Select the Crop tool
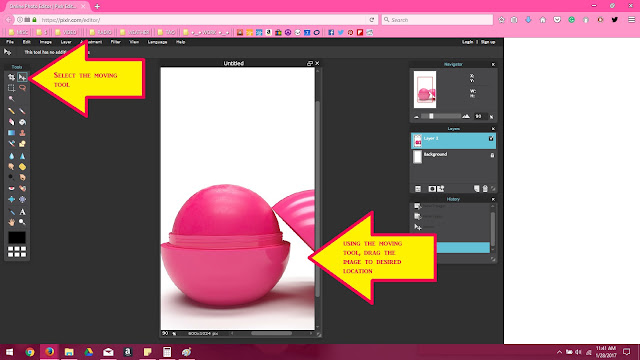Viewport: 640px width, 360px height. point(11,77)
